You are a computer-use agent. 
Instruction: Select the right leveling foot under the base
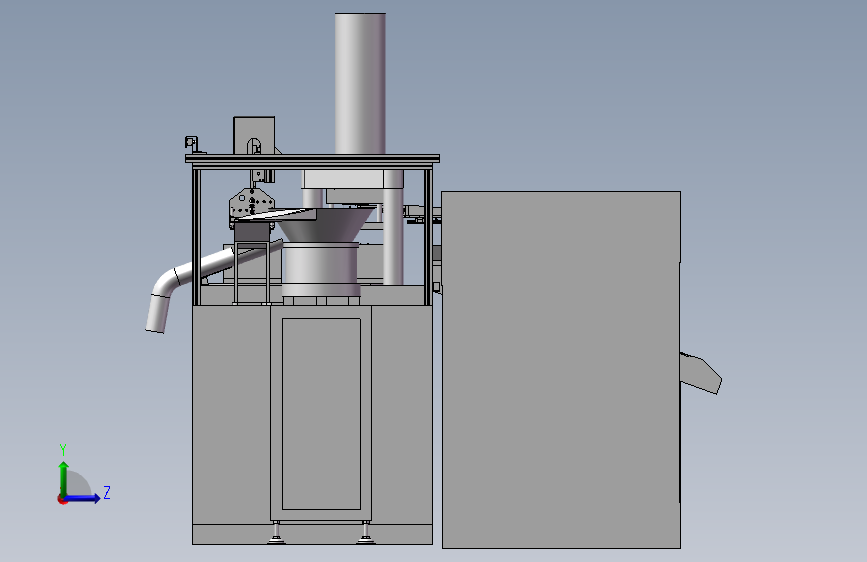(x=365, y=533)
